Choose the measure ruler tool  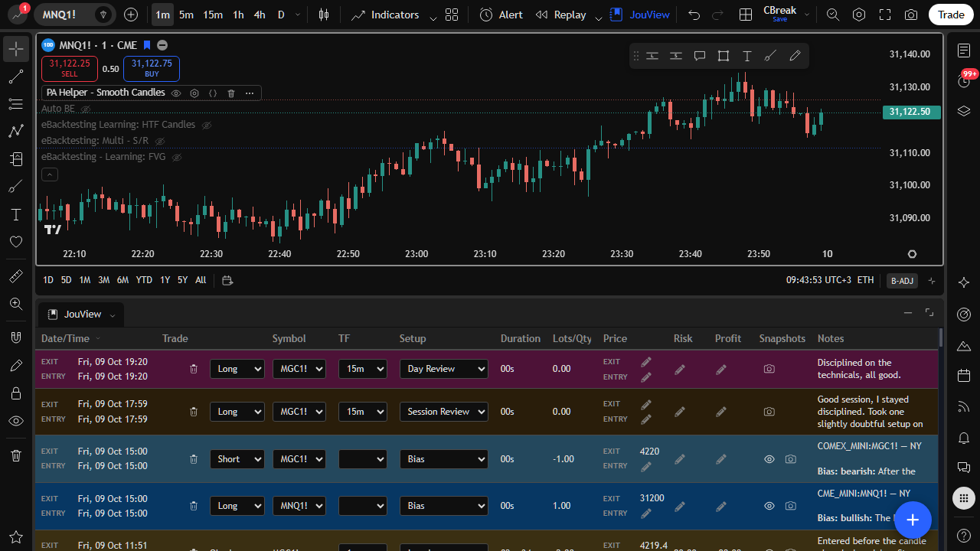pyautogui.click(x=16, y=276)
